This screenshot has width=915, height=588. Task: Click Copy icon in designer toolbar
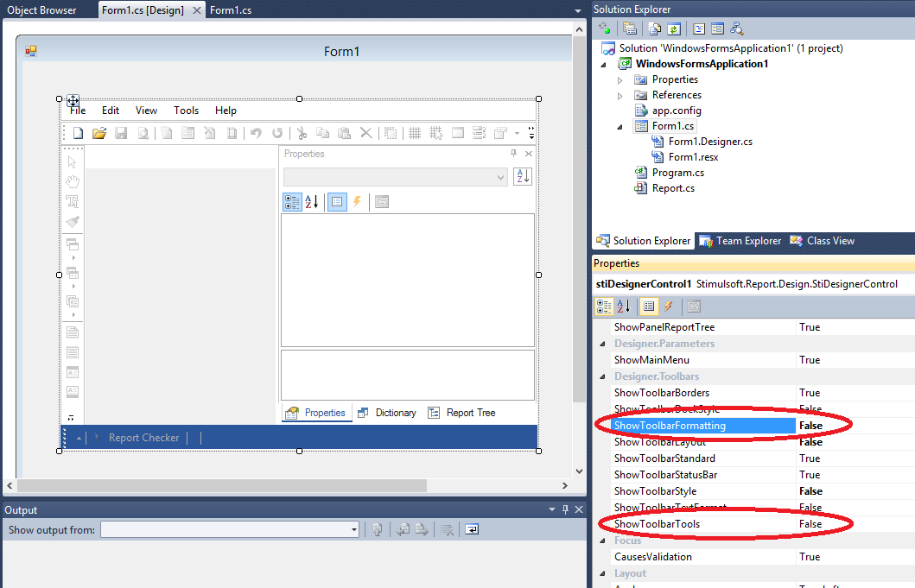coord(322,133)
